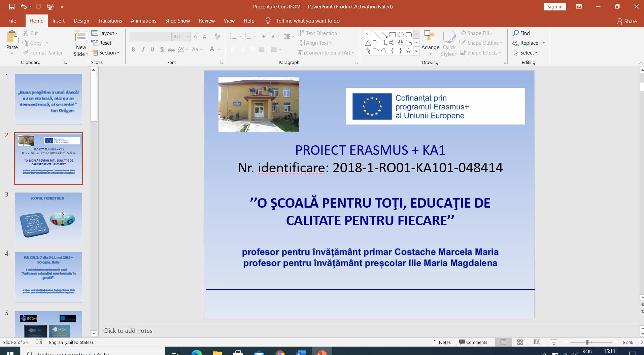Click the Paste clipboard icon

point(12,37)
